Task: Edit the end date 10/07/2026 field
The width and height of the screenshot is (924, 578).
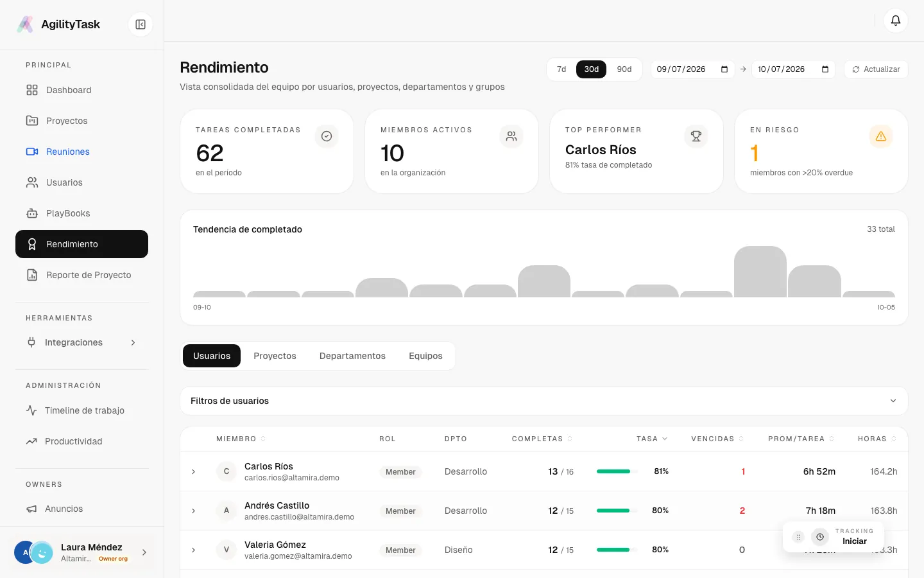Action: [x=793, y=69]
